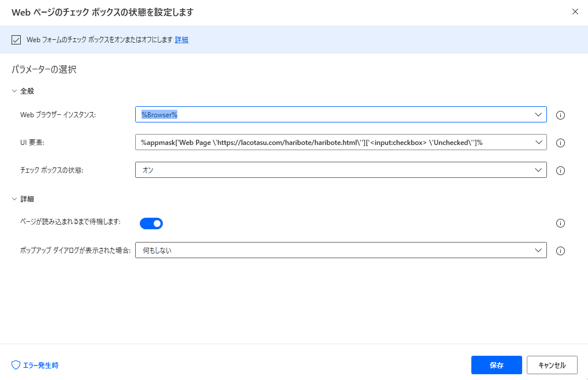The height and width of the screenshot is (380, 588).
Task: Click the checkbox action icon in header banner
Action: [16, 40]
